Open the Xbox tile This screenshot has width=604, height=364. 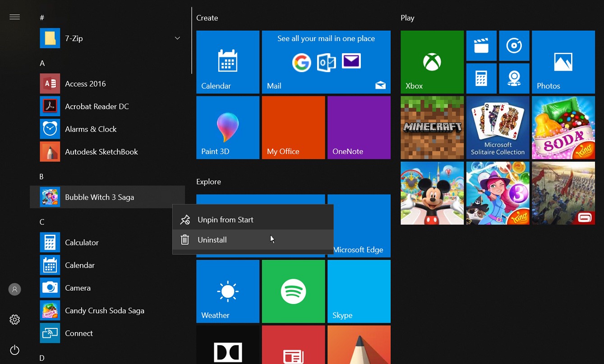(432, 62)
